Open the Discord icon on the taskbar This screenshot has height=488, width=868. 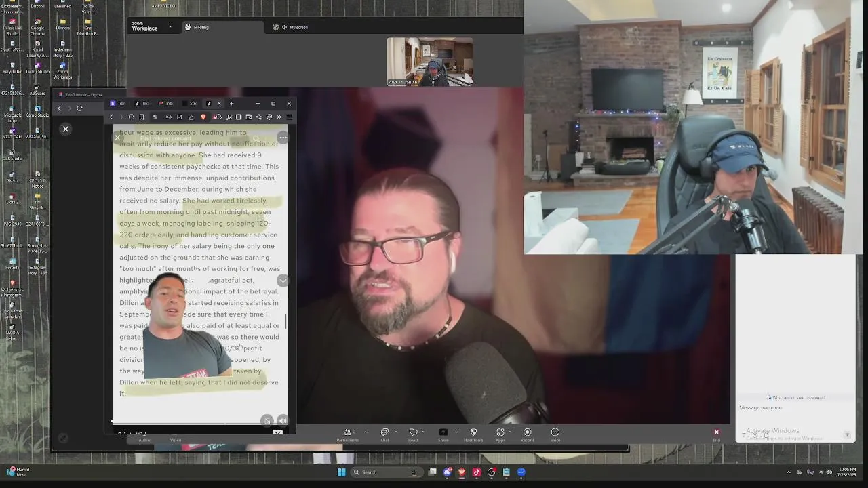pyautogui.click(x=448, y=472)
